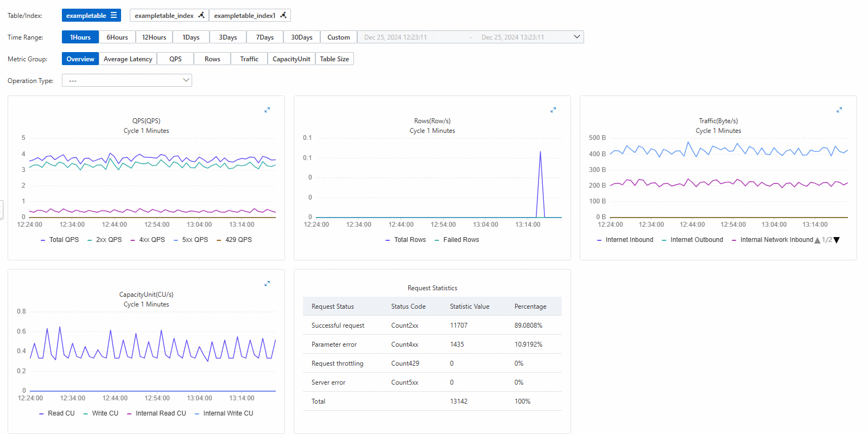Click the index icon beside exampletable_index1
This screenshot has height=434, width=868.
click(283, 15)
